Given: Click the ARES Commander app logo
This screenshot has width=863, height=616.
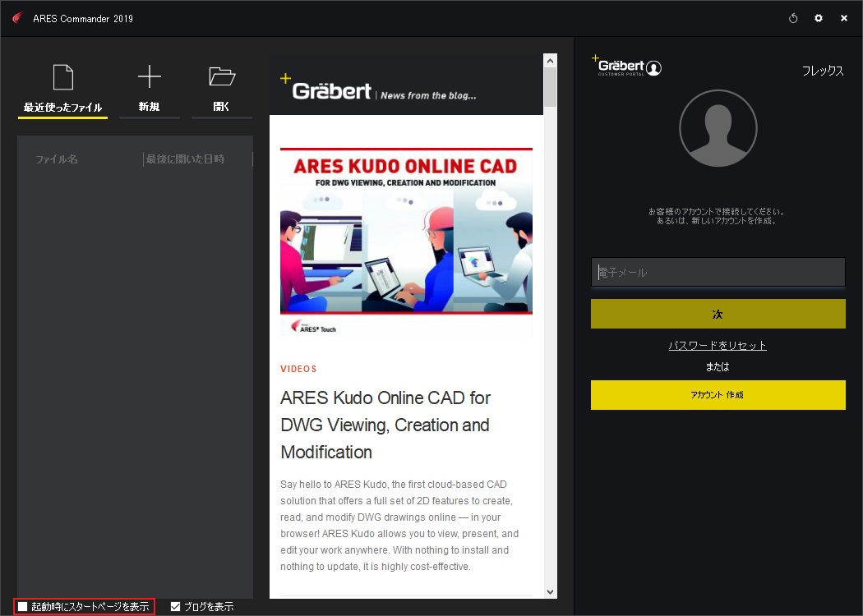Looking at the screenshot, I should (x=17, y=18).
